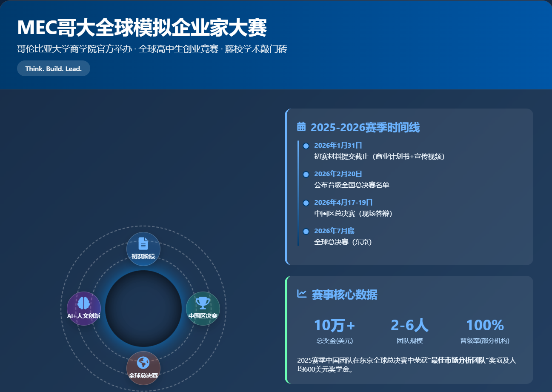Click the 2026年4月17-19日 timeline marker
The height and width of the screenshot is (392, 552).
[306, 203]
